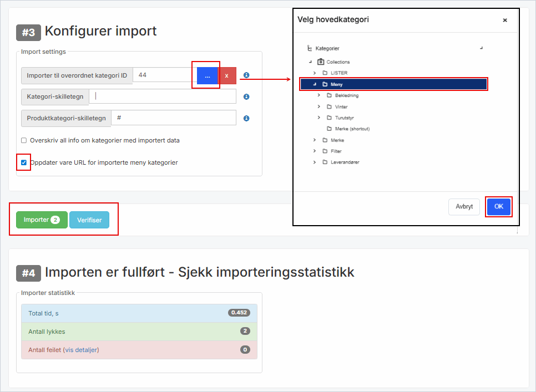Screen dimensions: 536x392
Task: Click the folder icon next to Meny
Action: (325, 84)
